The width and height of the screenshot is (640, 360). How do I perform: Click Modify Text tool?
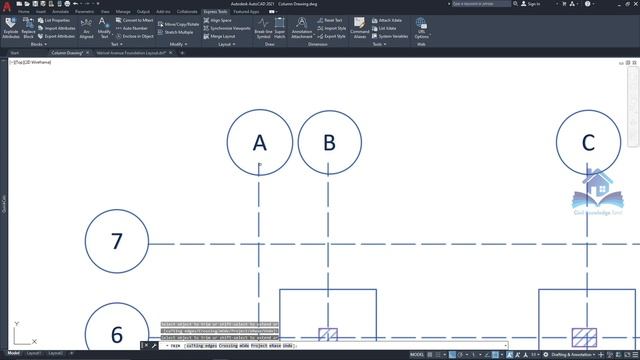pos(104,28)
